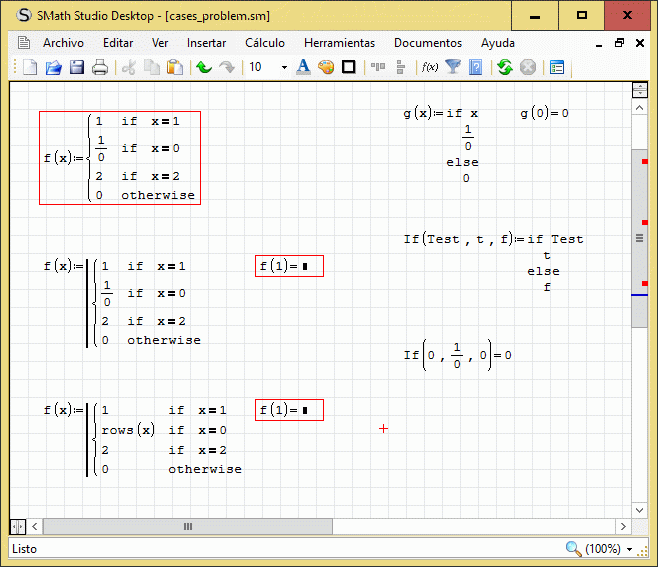
Task: Select the boxed f(x) piecewise definition
Action: coord(120,158)
